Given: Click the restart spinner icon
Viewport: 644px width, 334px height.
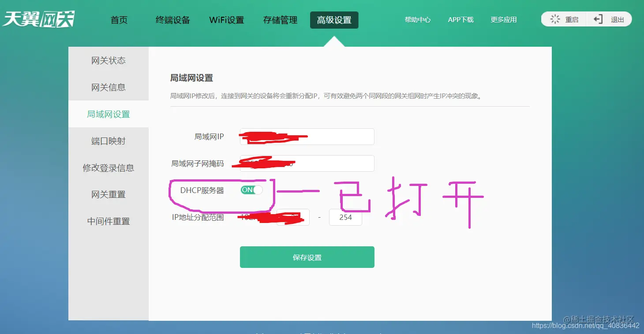Looking at the screenshot, I should [x=555, y=19].
